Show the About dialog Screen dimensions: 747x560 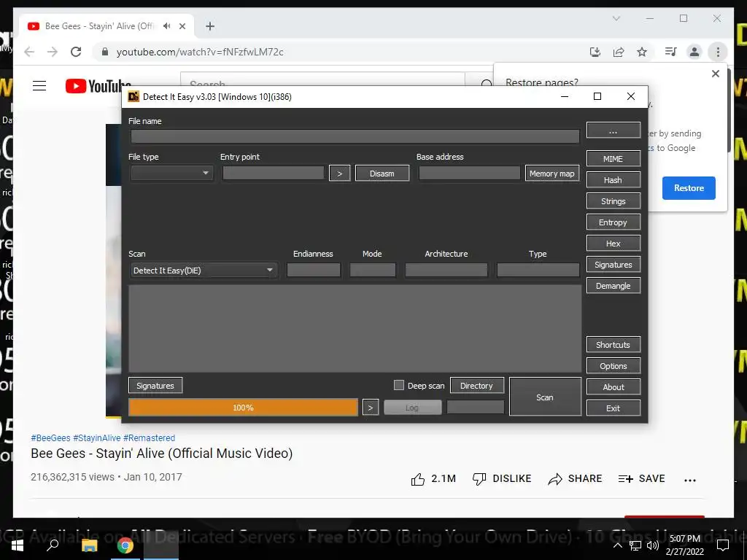[x=613, y=387]
